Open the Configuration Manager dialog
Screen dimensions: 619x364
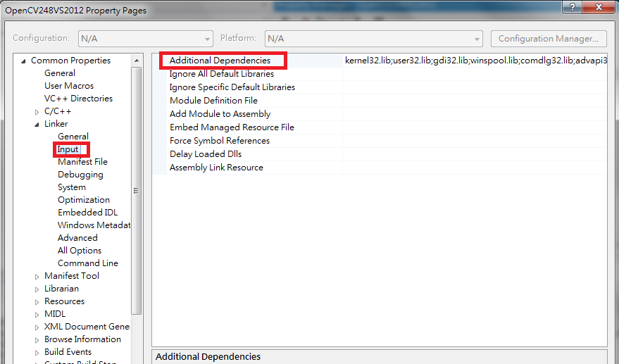[x=549, y=39]
